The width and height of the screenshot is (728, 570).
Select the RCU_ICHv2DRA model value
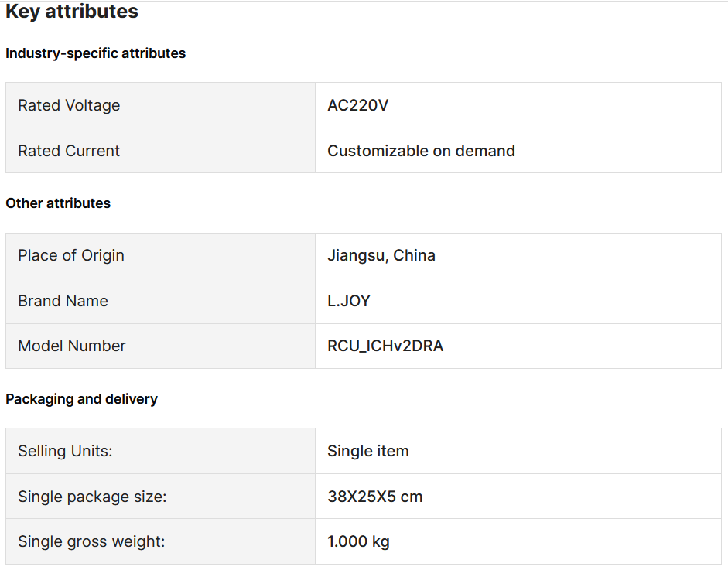[385, 346]
